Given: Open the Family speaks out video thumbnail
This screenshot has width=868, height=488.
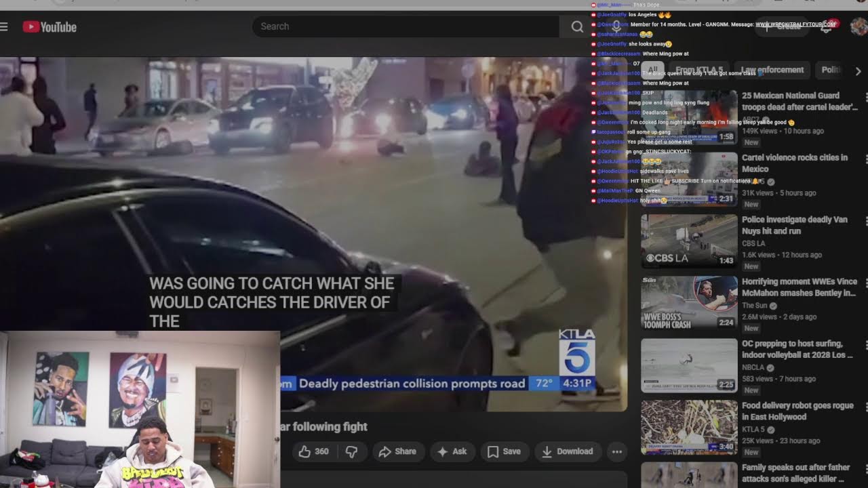Looking at the screenshot, I should [689, 475].
